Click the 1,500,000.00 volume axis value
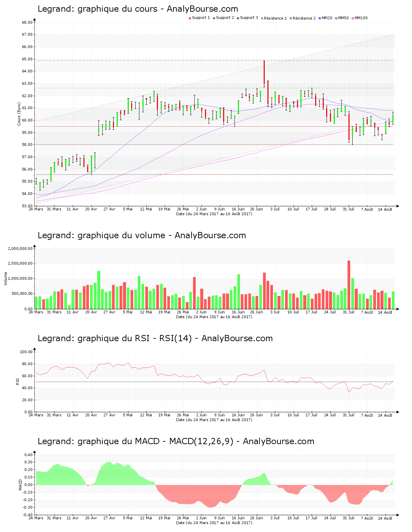This screenshot has height=532, width=412. click(x=20, y=264)
